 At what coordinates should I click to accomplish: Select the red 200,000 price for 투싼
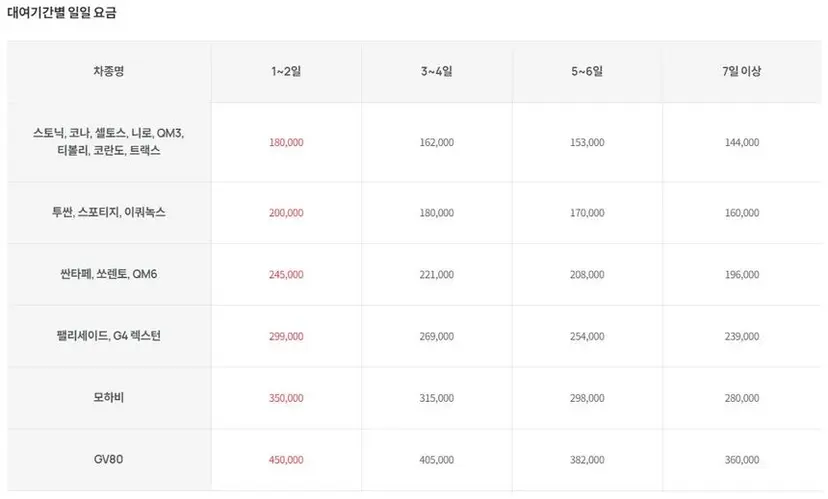286,213
